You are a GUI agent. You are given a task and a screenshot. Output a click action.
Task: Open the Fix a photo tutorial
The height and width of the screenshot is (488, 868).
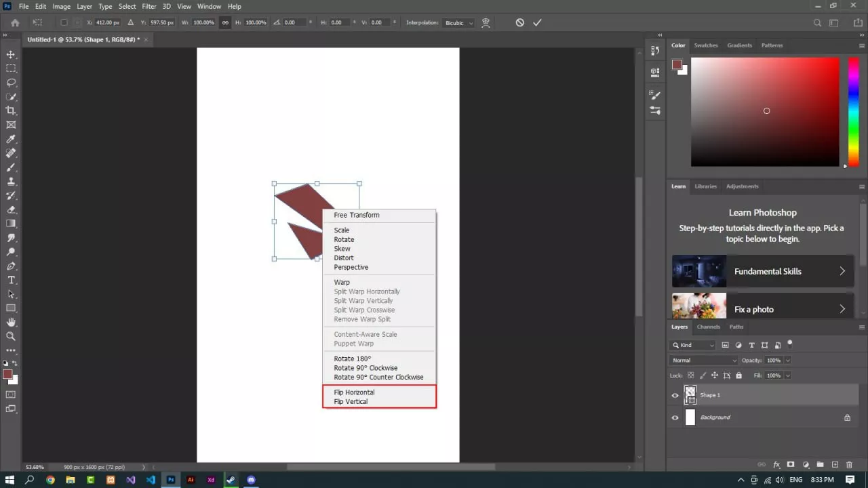click(763, 309)
